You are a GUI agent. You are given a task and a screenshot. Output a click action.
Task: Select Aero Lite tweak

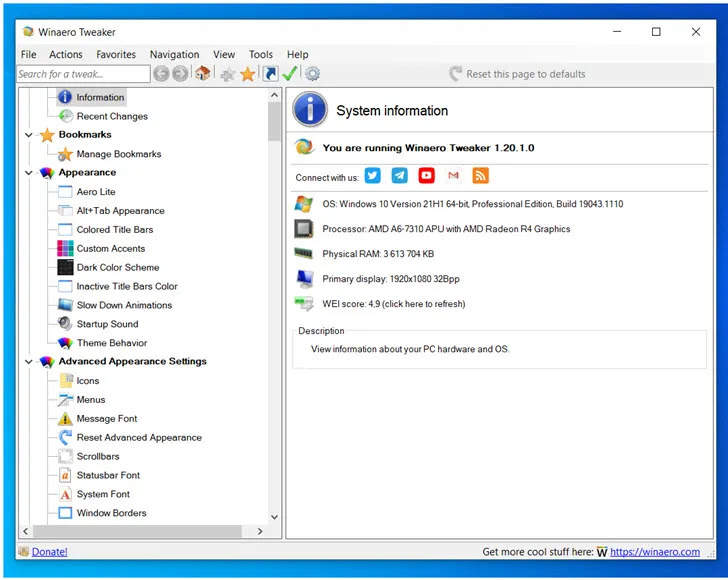coord(96,191)
